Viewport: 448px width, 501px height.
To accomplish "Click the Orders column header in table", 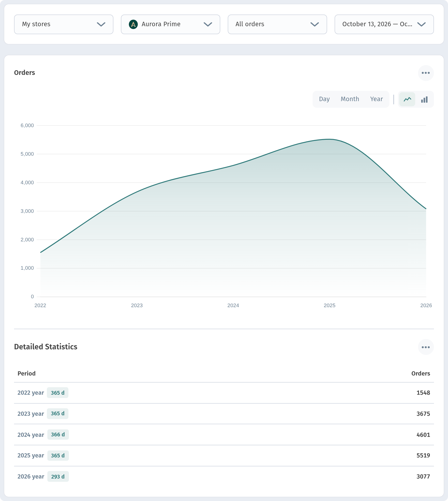I will point(421,373).
